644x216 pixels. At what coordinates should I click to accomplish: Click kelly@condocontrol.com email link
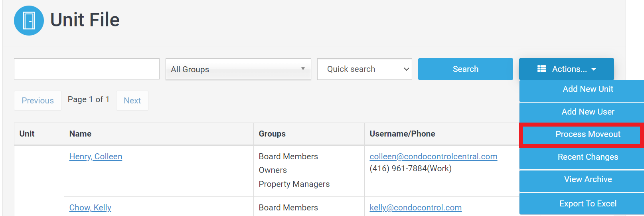(415, 208)
